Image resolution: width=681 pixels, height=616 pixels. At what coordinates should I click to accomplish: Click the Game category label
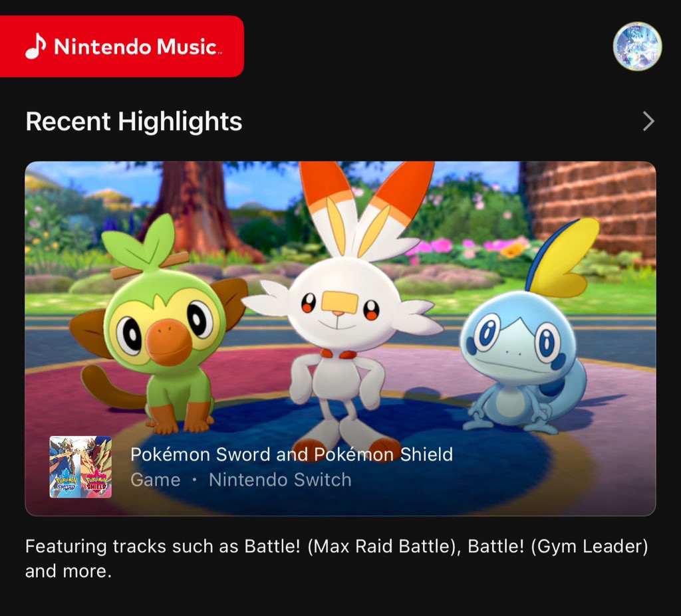156,480
